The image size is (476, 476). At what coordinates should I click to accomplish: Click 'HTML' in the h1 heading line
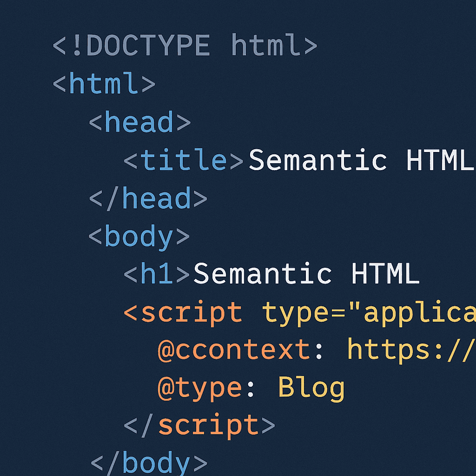385,275
